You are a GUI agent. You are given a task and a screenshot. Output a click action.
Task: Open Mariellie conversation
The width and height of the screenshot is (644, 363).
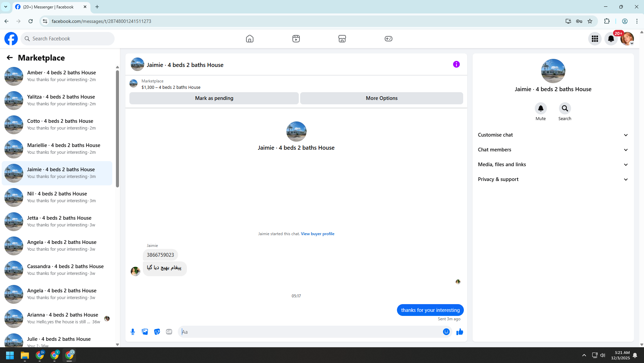point(57,149)
